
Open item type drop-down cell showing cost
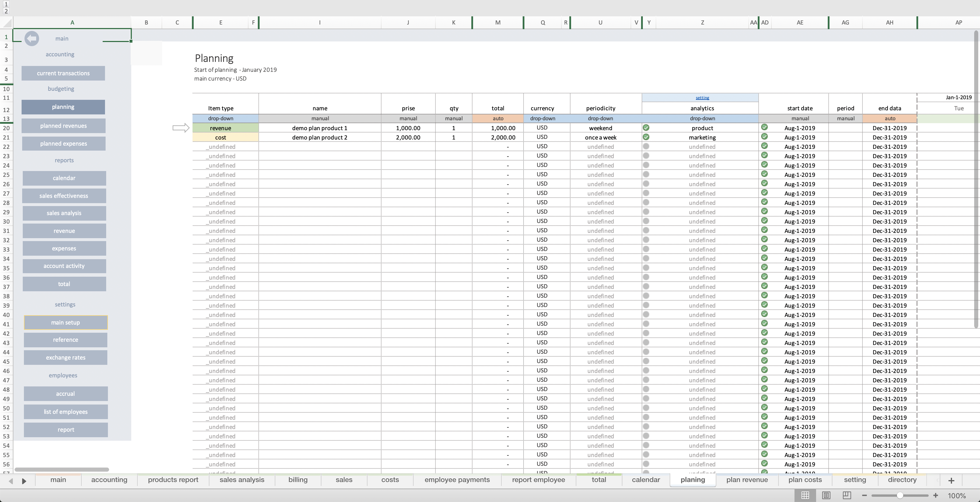click(225, 137)
